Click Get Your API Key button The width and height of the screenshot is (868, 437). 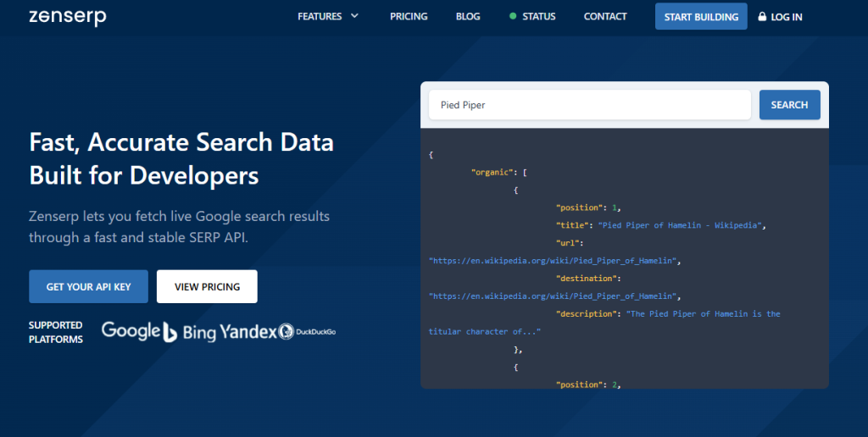[x=88, y=286]
